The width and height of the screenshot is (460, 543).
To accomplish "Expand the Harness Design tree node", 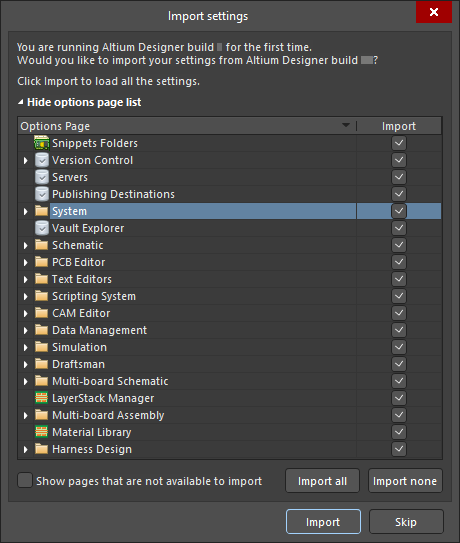I will click(25, 449).
